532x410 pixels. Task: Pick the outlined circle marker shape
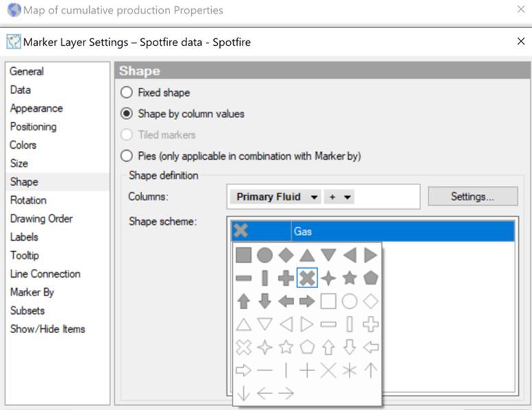click(350, 302)
